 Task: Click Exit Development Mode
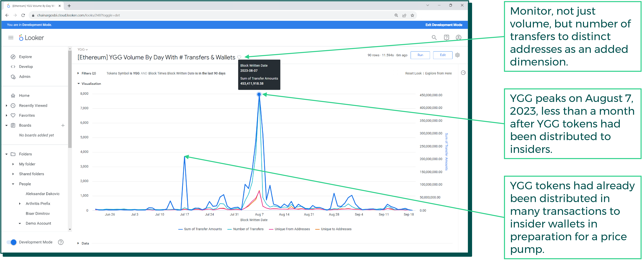click(444, 25)
